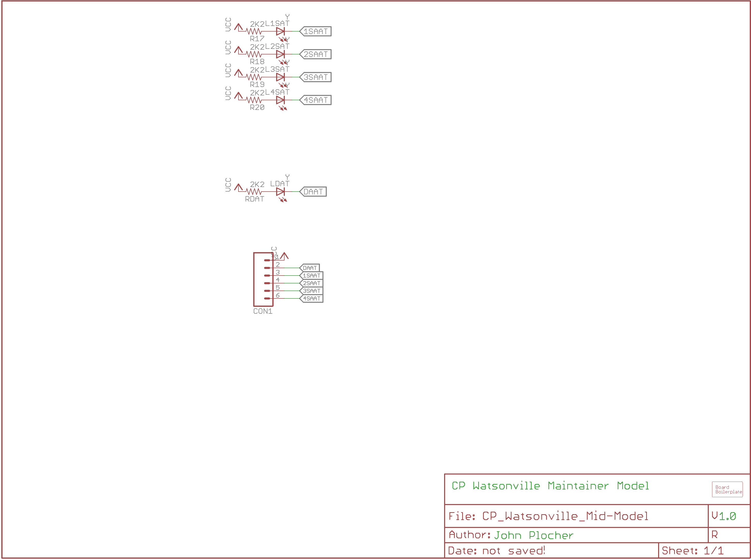Select 2SAAT net label on CON1 pin 4

(x=311, y=283)
